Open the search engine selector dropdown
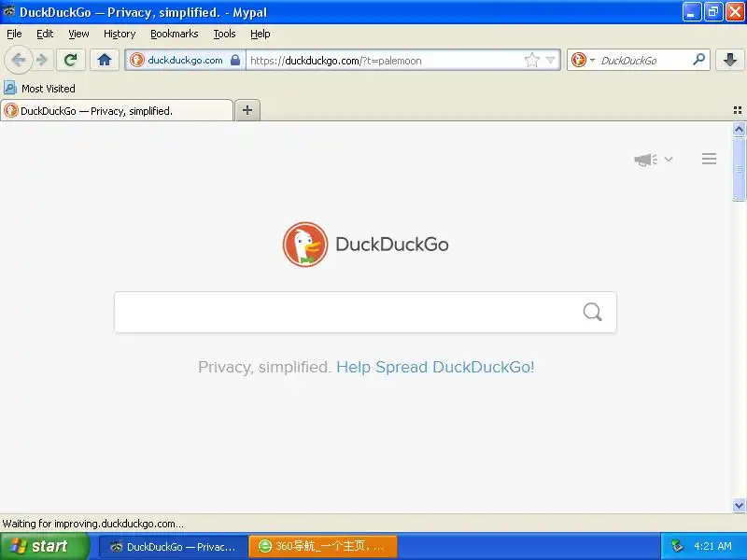 coord(583,60)
